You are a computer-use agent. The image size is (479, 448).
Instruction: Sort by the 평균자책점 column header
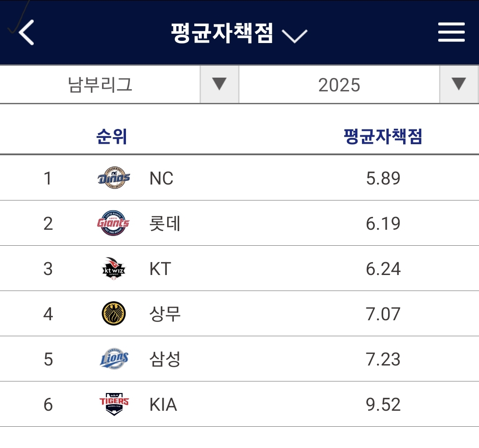383,137
